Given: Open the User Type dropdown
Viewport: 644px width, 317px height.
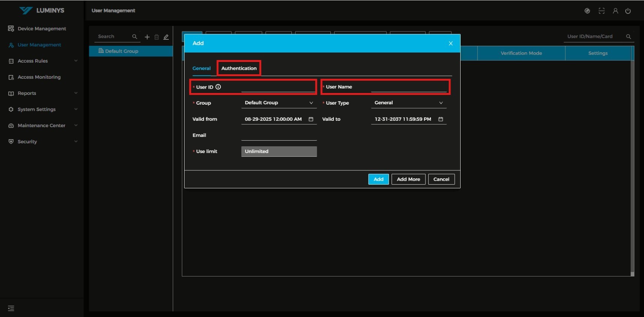Looking at the screenshot, I should (408, 103).
